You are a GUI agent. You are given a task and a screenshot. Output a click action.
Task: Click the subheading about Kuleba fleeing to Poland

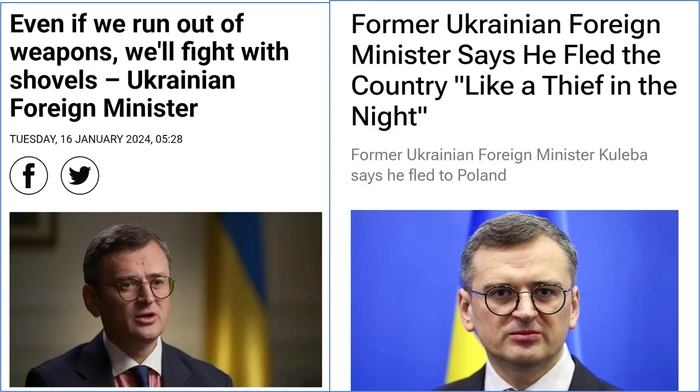[499, 165]
